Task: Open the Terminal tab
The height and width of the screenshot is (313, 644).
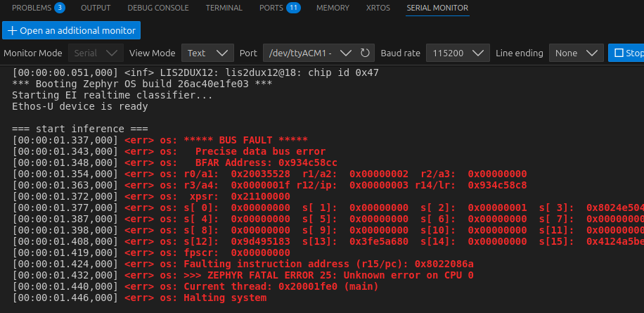Action: 224,8
